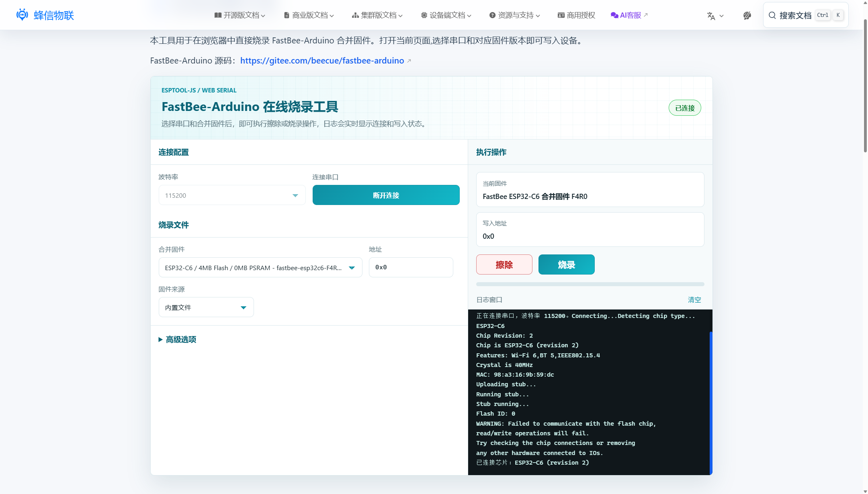The image size is (868, 494).
Task: Click the red 擦除 erase button
Action: click(504, 265)
